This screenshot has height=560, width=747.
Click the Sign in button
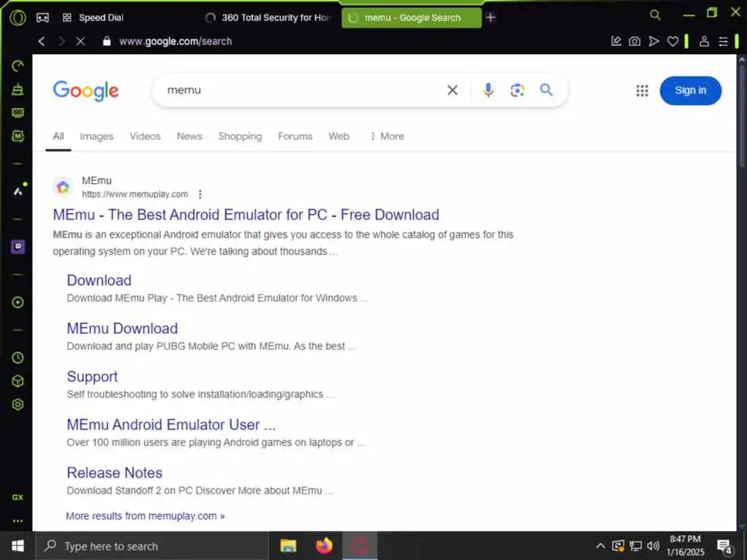point(690,90)
